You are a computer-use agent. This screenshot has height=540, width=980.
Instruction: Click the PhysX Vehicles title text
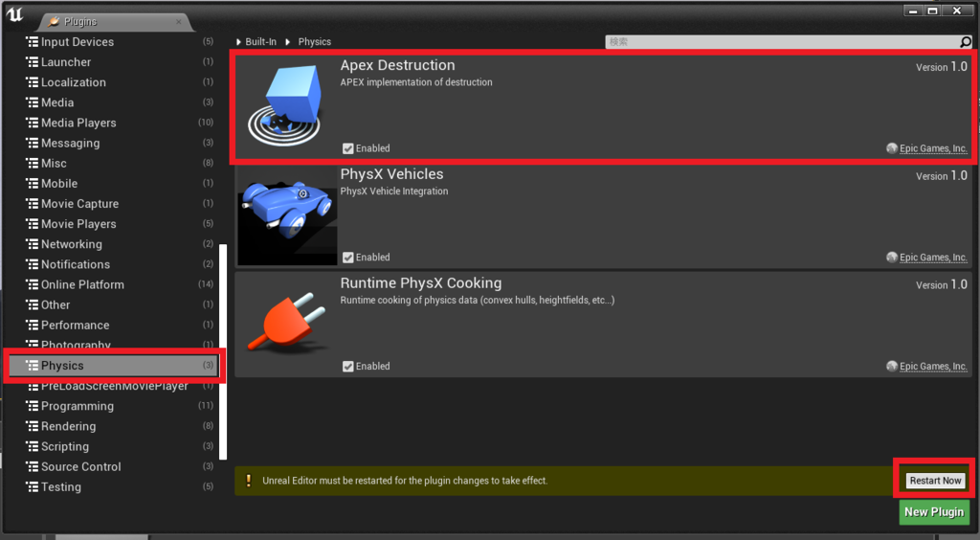tap(391, 173)
